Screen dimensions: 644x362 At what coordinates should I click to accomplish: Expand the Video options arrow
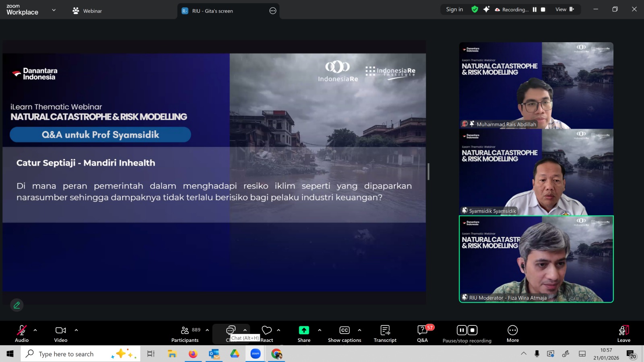coord(76,330)
